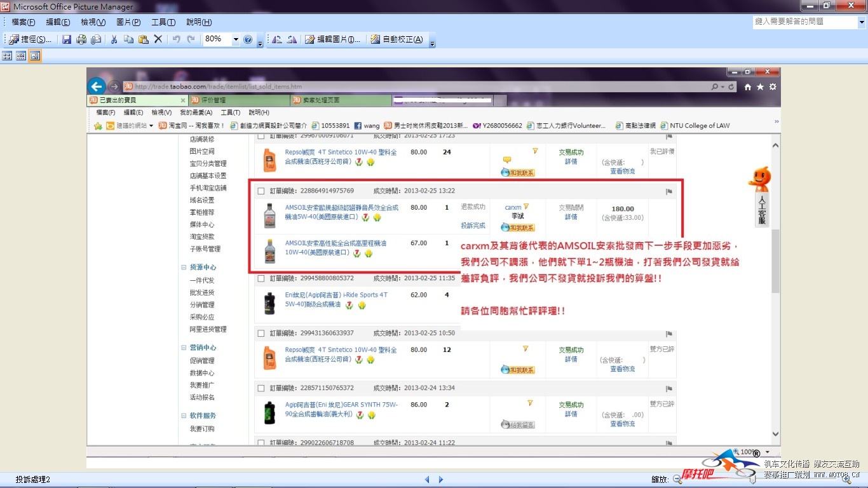Open 子账号管理 in sidebar

coord(205,249)
